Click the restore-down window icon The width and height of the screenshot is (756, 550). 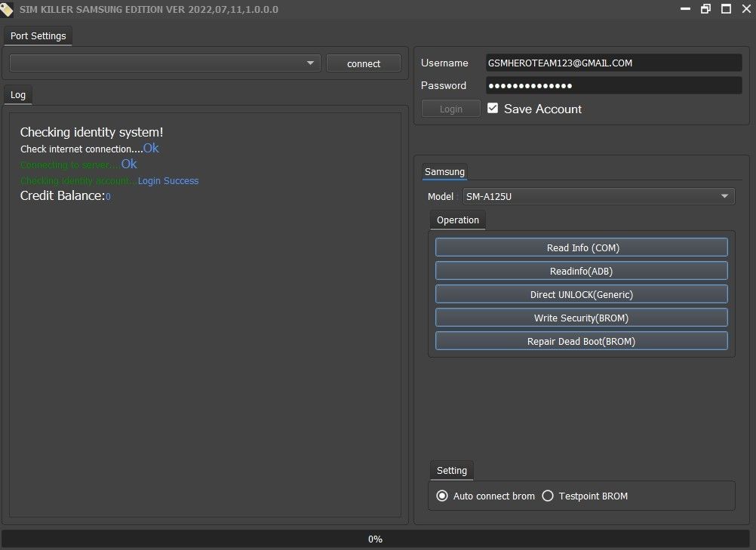tap(705, 9)
